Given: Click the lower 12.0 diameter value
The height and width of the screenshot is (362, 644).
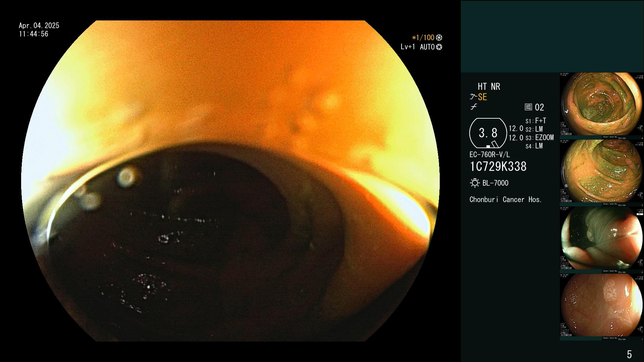Looking at the screenshot, I should (516, 138).
